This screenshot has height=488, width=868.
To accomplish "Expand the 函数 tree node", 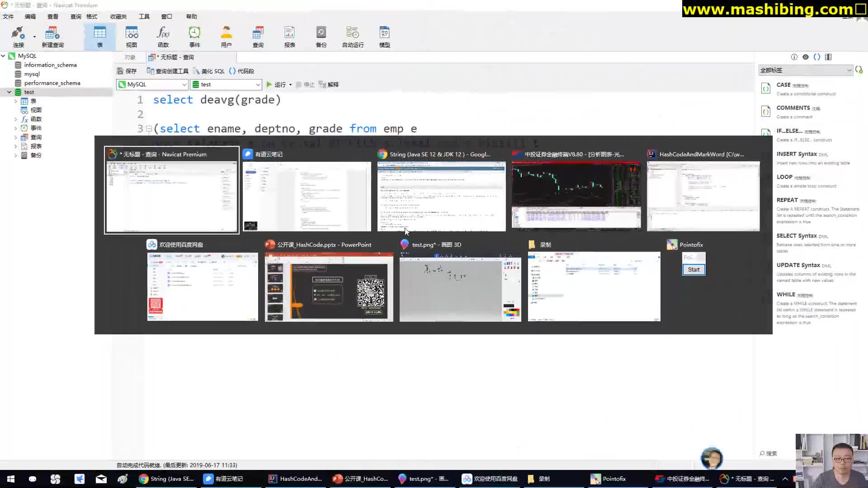I will coord(15,118).
